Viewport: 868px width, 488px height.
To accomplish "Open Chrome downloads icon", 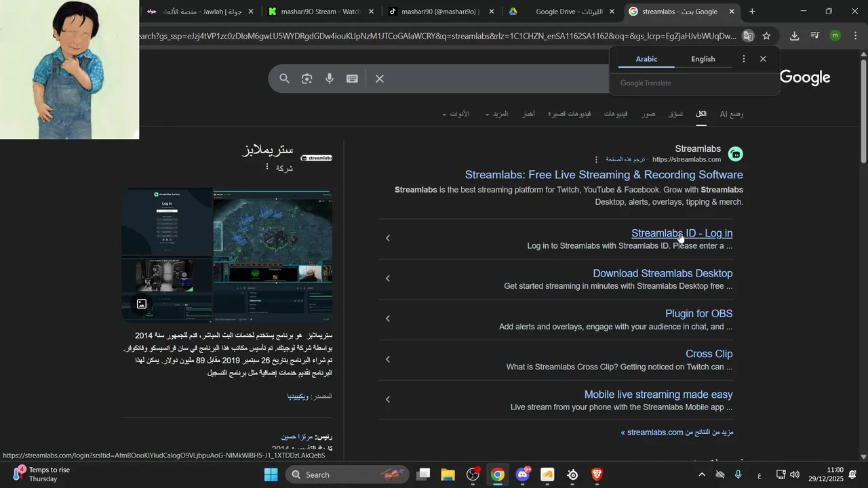I will click(794, 36).
